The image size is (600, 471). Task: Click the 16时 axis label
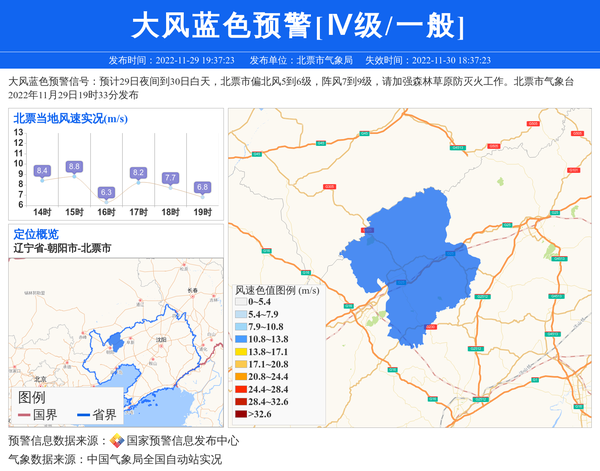coord(106,212)
